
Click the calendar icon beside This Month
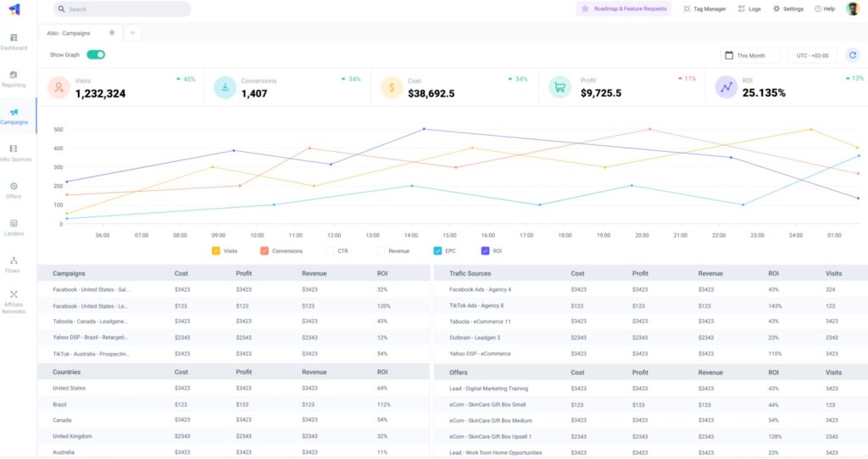click(729, 55)
